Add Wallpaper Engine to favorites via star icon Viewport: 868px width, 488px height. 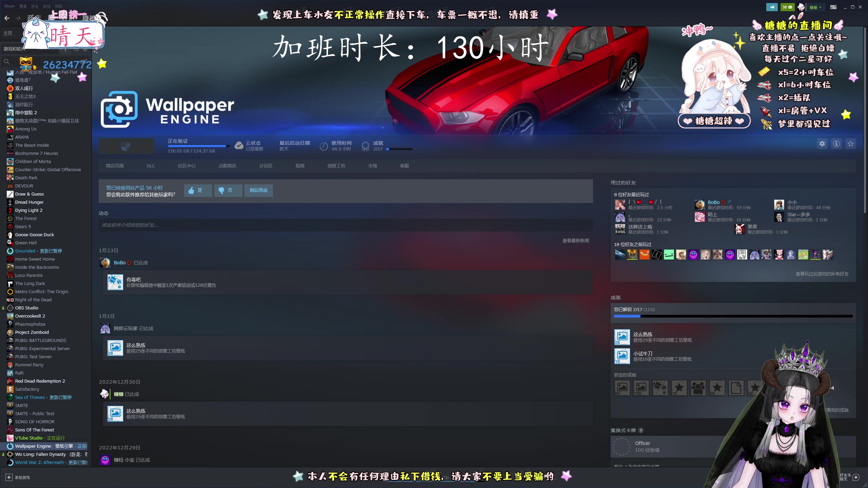tap(851, 144)
